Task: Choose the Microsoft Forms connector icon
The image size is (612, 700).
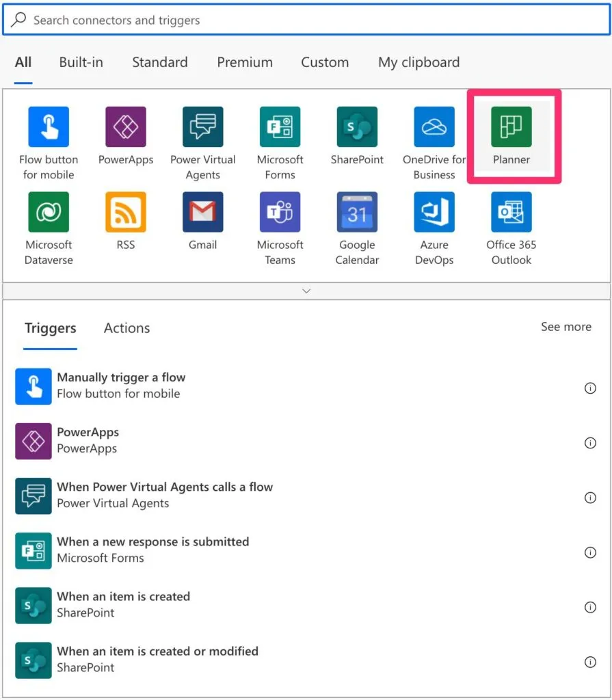Action: click(280, 127)
